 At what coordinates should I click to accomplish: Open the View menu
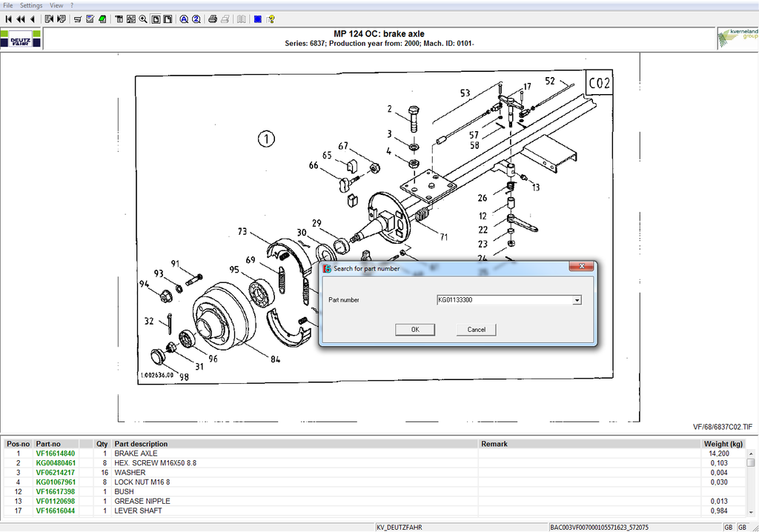pos(56,5)
